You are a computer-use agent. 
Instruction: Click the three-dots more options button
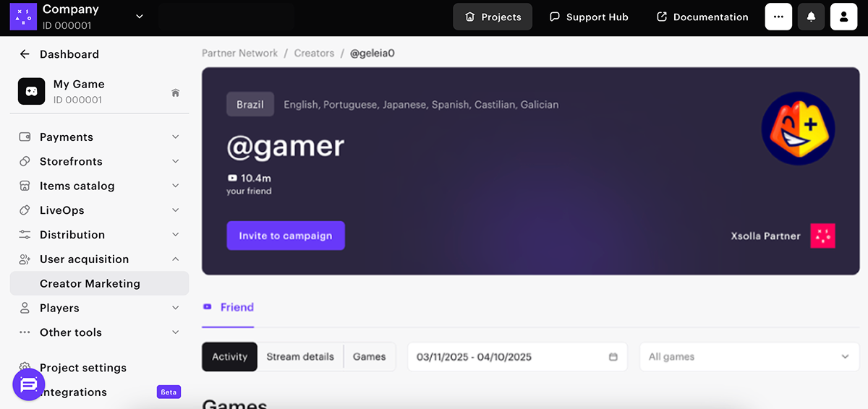[778, 17]
